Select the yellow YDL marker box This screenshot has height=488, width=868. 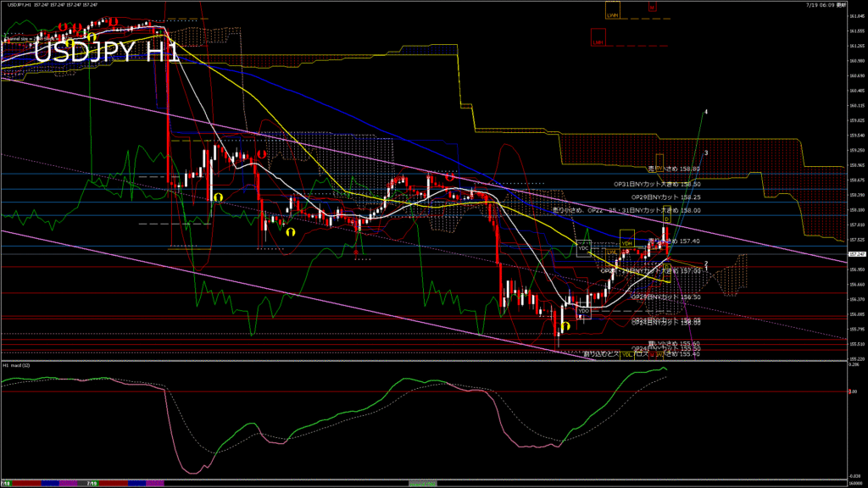[x=626, y=355]
